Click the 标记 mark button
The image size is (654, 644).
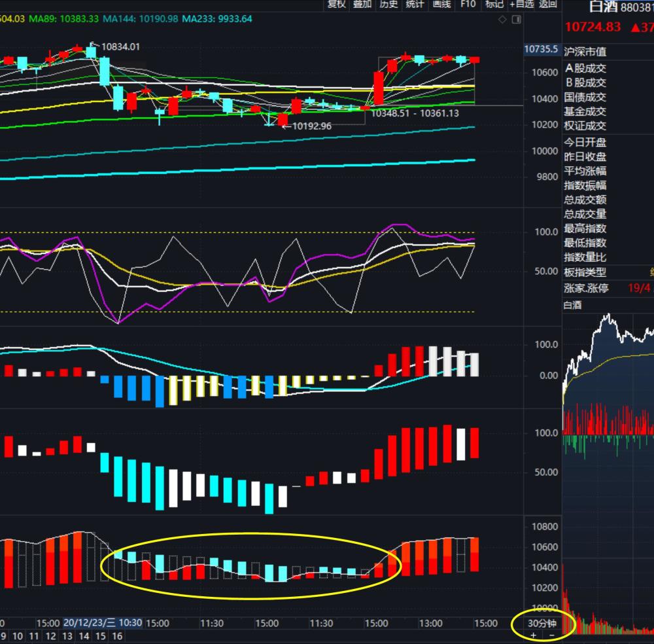pyautogui.click(x=494, y=4)
